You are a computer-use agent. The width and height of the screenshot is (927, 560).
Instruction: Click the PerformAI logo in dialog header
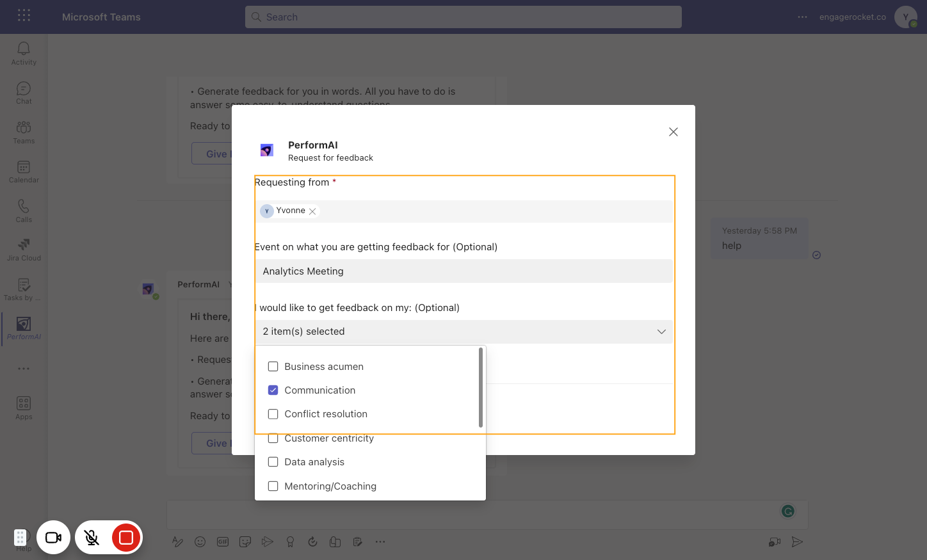pyautogui.click(x=267, y=150)
